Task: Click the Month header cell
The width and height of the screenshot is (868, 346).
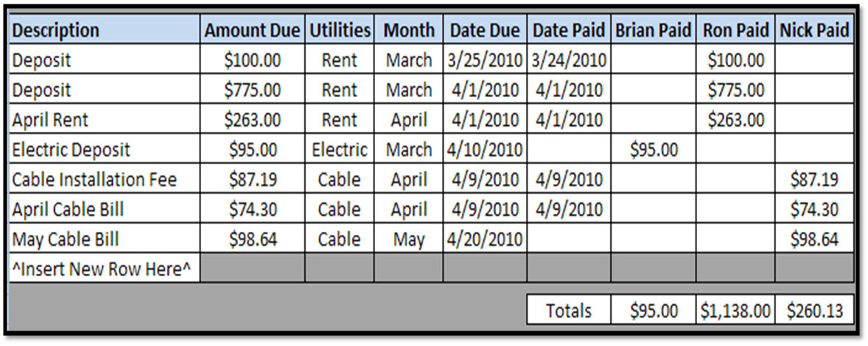Action: 408,30
